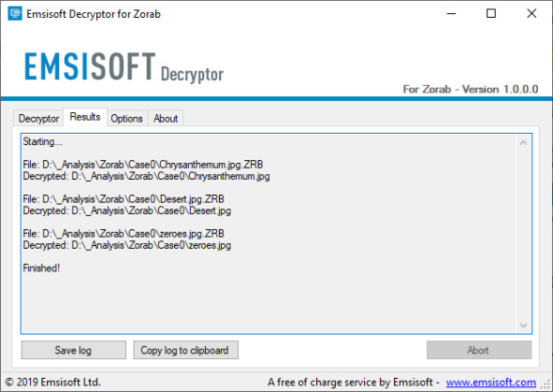Click the File line for Desert.jpg.ZRB
This screenshot has width=553, height=392.
(x=124, y=199)
